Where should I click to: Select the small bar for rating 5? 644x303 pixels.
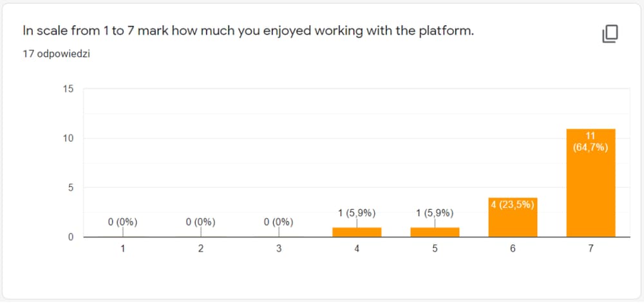(435, 232)
